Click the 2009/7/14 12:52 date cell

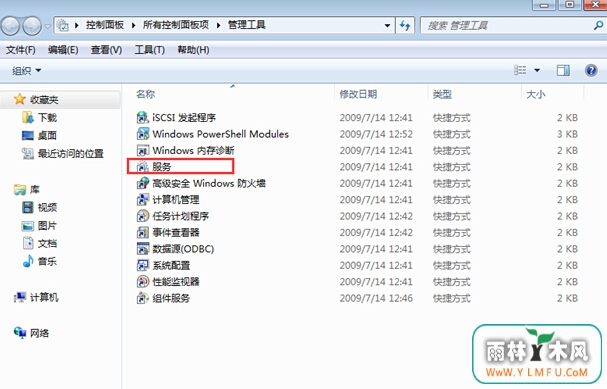click(x=376, y=134)
